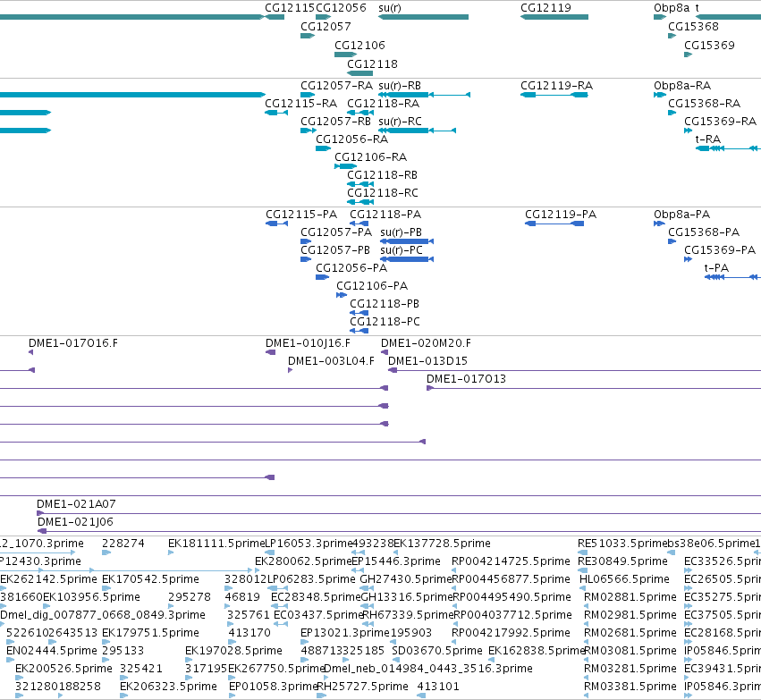Select EST GH27430.5prime
Viewport: 761px width, 700px height.
pyautogui.click(x=406, y=580)
